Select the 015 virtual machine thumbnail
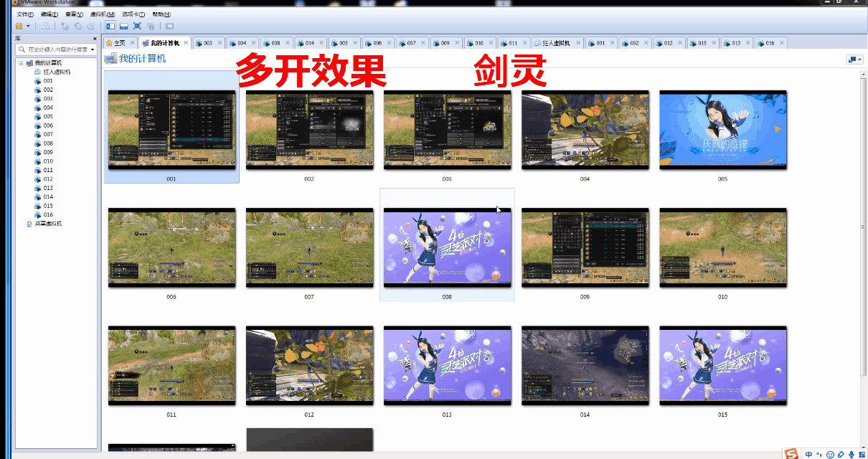868x459 pixels. pyautogui.click(x=722, y=365)
